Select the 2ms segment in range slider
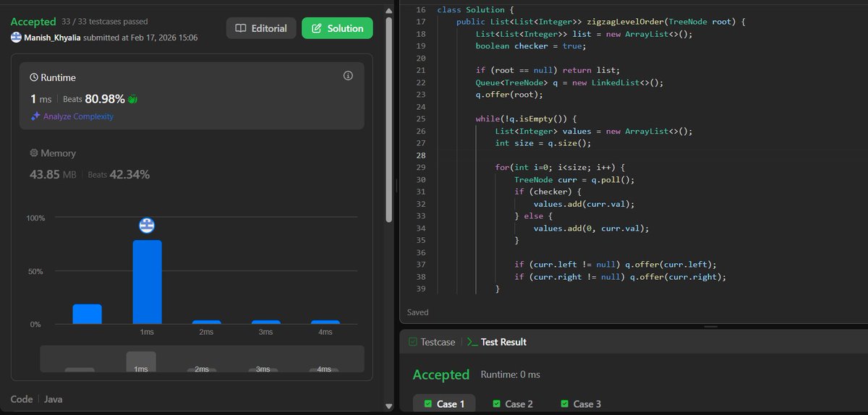This screenshot has height=415, width=868. (202, 369)
